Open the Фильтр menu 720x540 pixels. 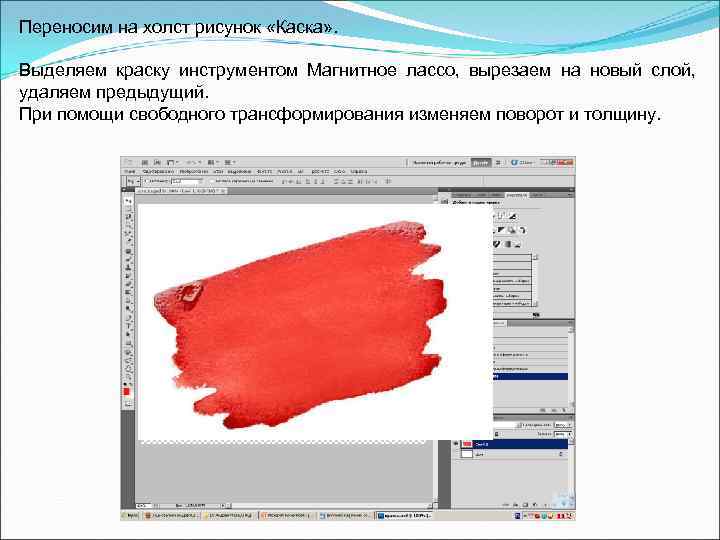point(264,172)
